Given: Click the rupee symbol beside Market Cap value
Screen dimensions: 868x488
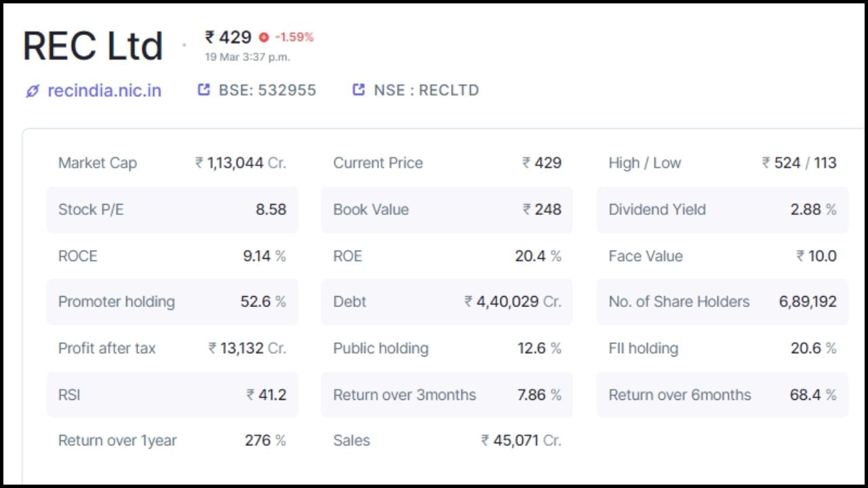Looking at the screenshot, I should pyautogui.click(x=197, y=163).
